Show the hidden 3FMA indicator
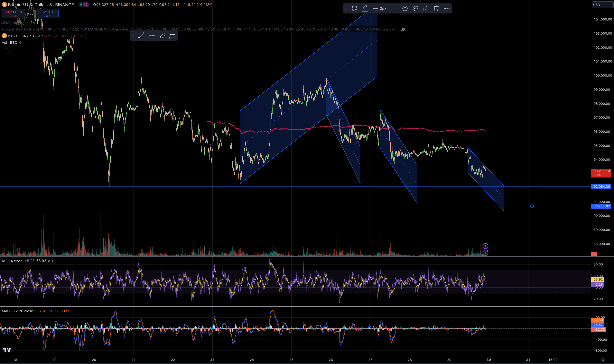Viewport: 614px width, 364px height. click(33, 23)
